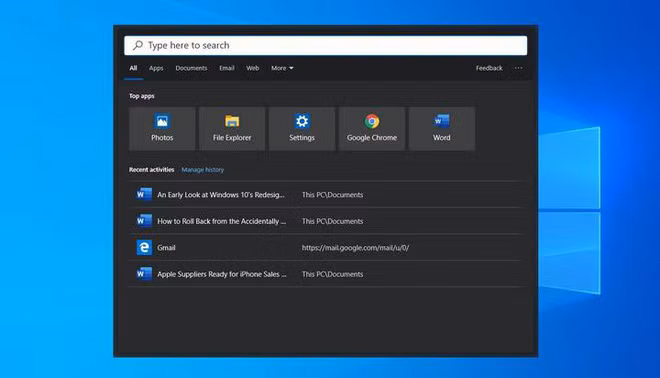The image size is (660, 378).
Task: Launch File Explorer from Top apps
Action: [232, 128]
